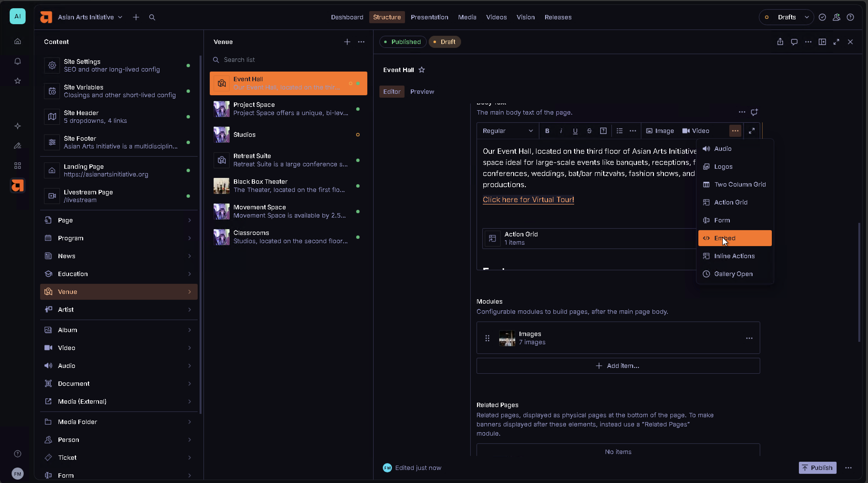Click the Search list input field

coord(289,60)
